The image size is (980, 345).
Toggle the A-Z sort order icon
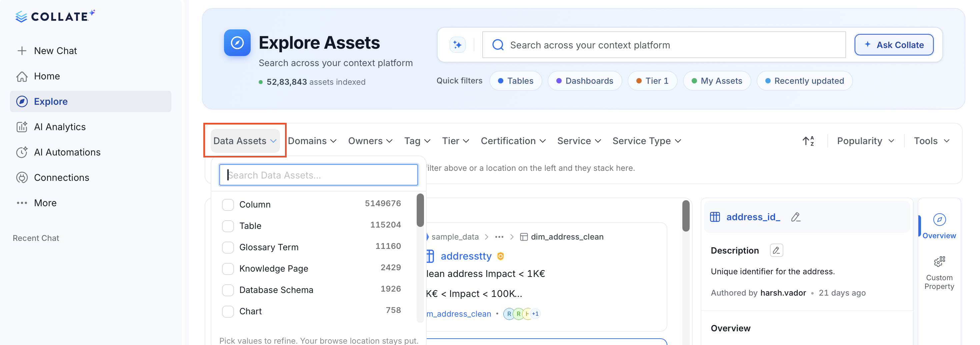tap(808, 141)
